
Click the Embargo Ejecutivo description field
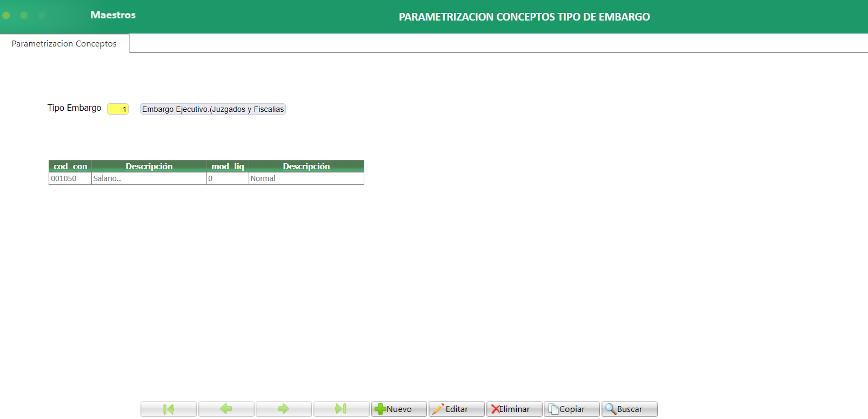pyautogui.click(x=213, y=109)
